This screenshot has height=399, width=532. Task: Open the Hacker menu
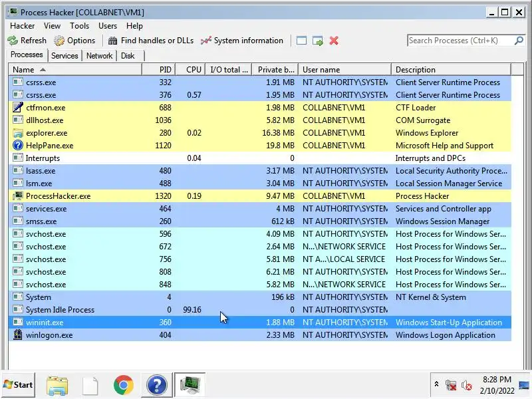pyautogui.click(x=23, y=26)
